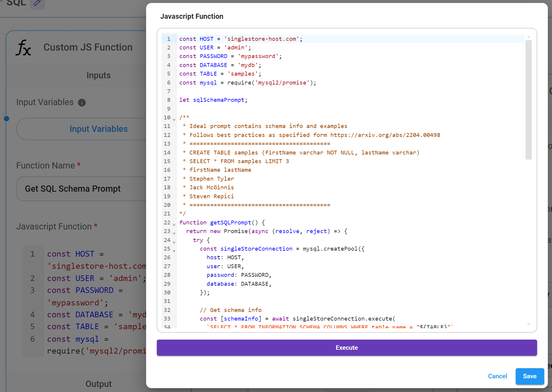This screenshot has width=552, height=392.
Task: Collapse the Promise block at line 23
Action: coord(174,233)
